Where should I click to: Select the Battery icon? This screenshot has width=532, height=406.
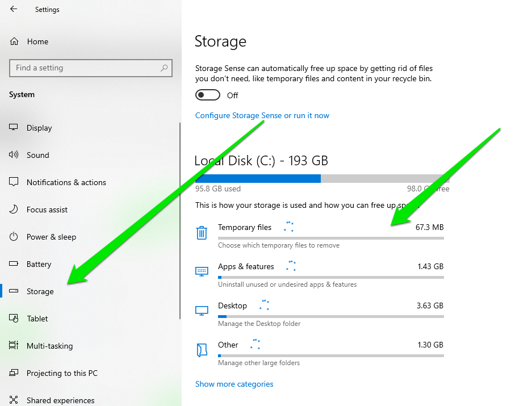(12, 264)
